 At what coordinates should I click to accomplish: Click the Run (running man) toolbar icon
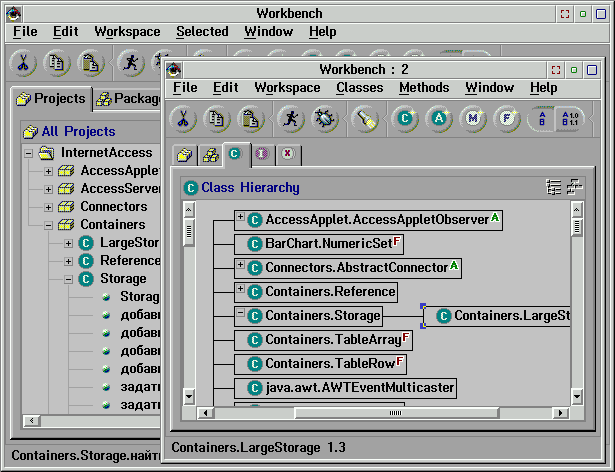291,119
